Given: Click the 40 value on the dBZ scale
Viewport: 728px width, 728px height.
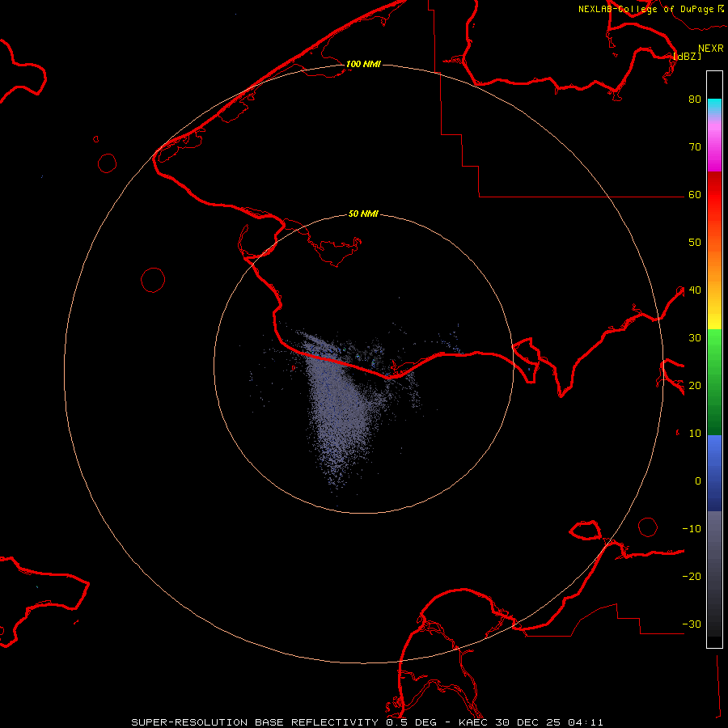Looking at the screenshot, I should pos(695,290).
